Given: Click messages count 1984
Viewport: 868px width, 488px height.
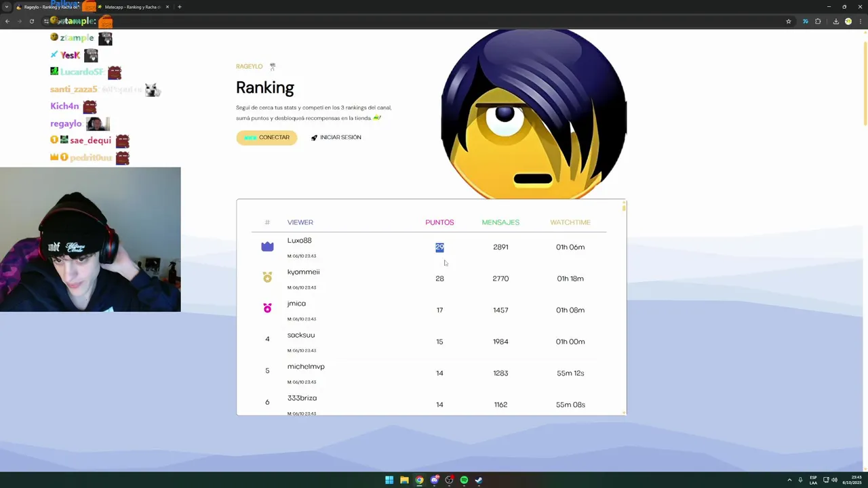Looking at the screenshot, I should coord(500,342).
